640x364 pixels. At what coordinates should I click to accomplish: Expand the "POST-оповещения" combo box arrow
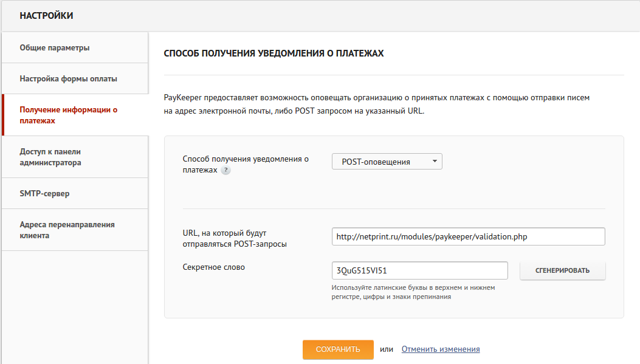pos(435,161)
